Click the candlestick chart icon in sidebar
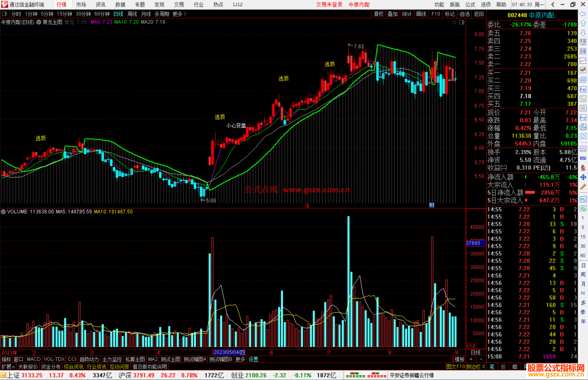 [583, 70]
